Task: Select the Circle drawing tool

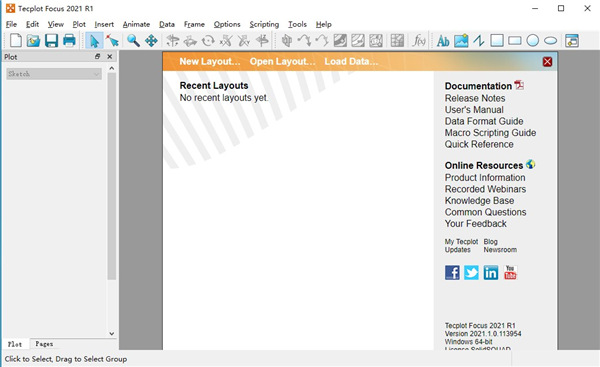Action: click(x=532, y=41)
